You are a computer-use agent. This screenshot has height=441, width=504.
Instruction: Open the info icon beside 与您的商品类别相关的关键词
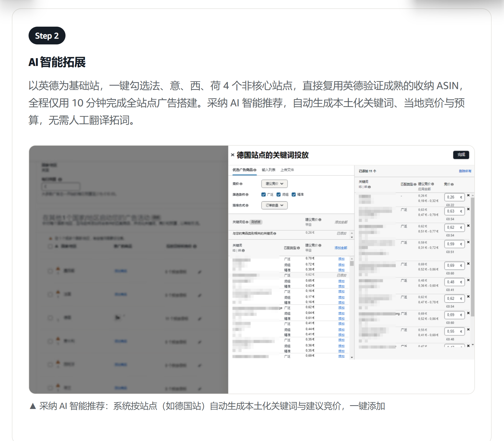point(275,233)
